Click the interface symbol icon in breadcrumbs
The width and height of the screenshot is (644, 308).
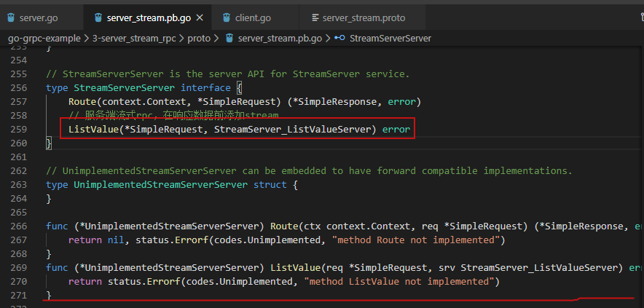coord(339,37)
